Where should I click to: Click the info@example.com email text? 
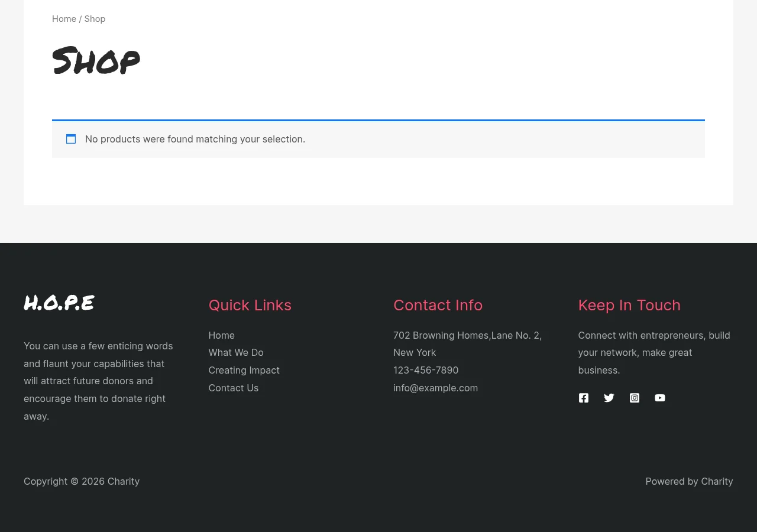(436, 388)
